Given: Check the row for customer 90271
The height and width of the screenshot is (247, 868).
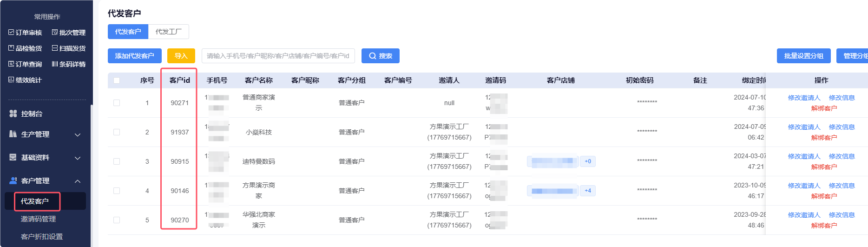Looking at the screenshot, I should [x=117, y=103].
